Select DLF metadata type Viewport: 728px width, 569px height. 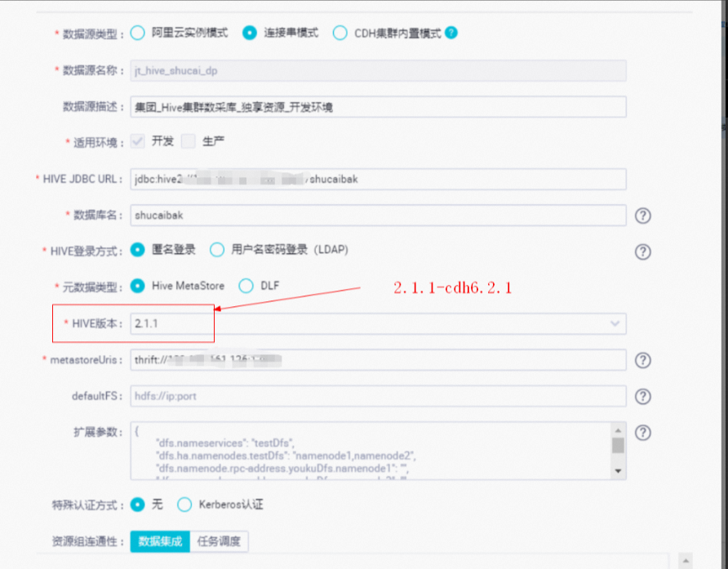point(246,286)
